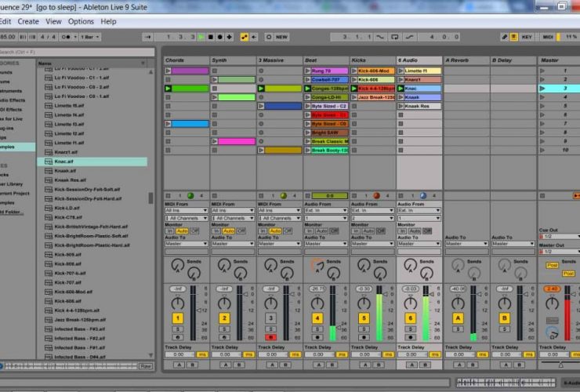Toggle track 1 Chords activator button
Viewport: 580px width, 392px height.
178,318
